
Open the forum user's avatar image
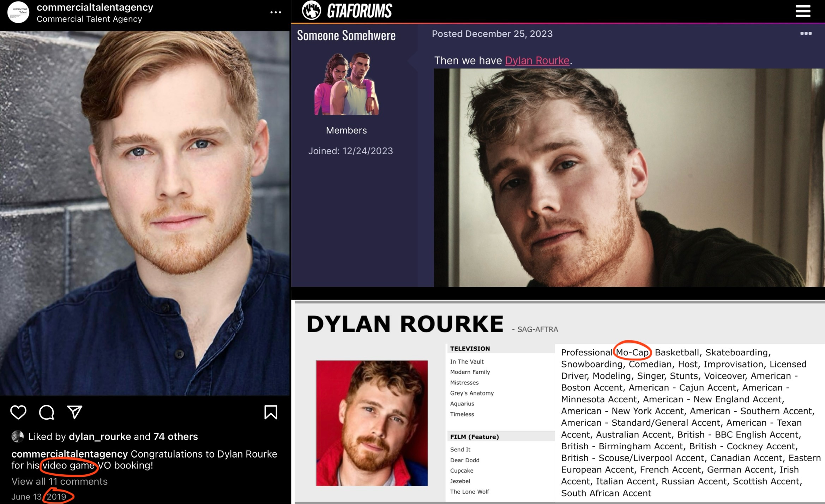click(x=347, y=84)
